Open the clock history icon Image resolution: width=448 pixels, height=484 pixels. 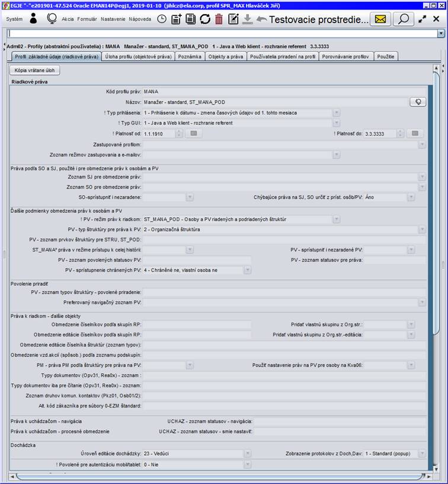pos(162,19)
